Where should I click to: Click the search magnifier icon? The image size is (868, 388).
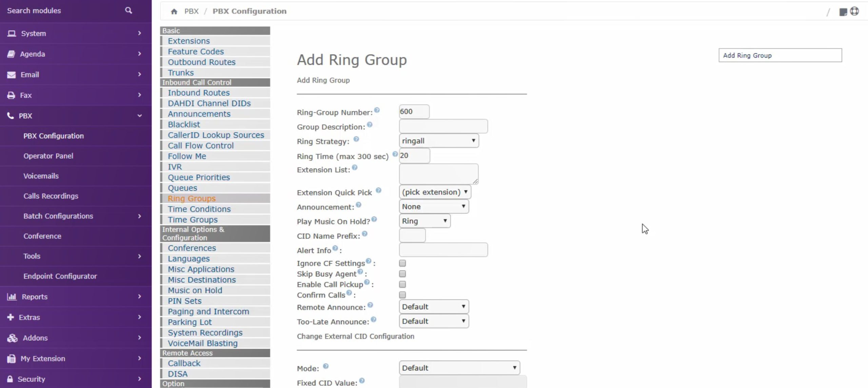128,11
